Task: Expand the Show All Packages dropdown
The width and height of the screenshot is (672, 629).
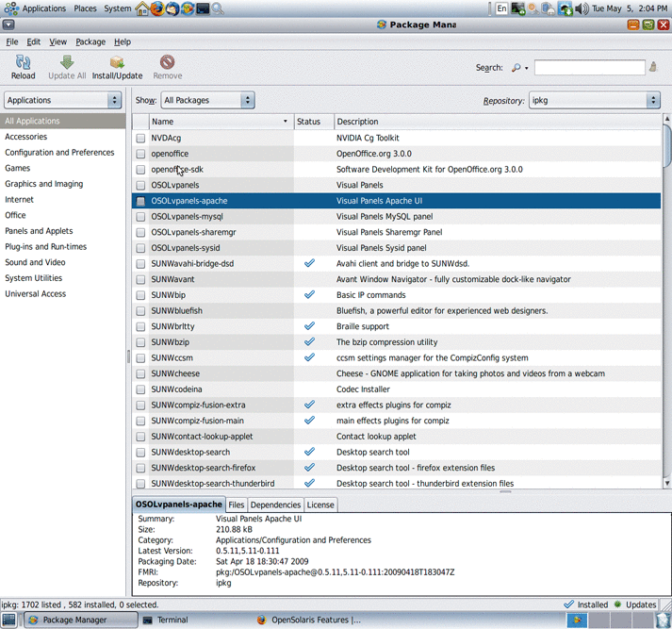Action: 207,100
